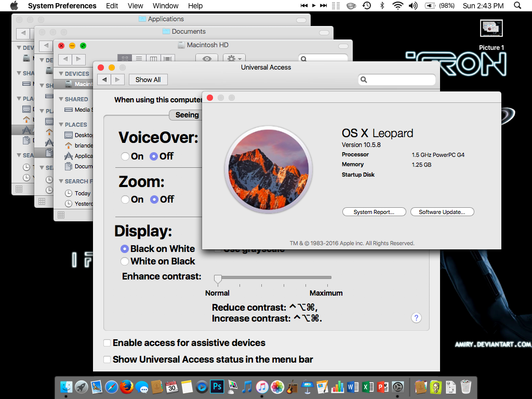Open Bluetooth status menu icon

(x=382, y=5)
